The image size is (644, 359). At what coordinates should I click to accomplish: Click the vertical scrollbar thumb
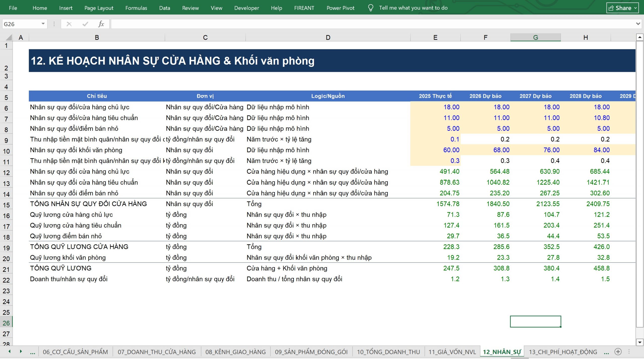pyautogui.click(x=640, y=184)
